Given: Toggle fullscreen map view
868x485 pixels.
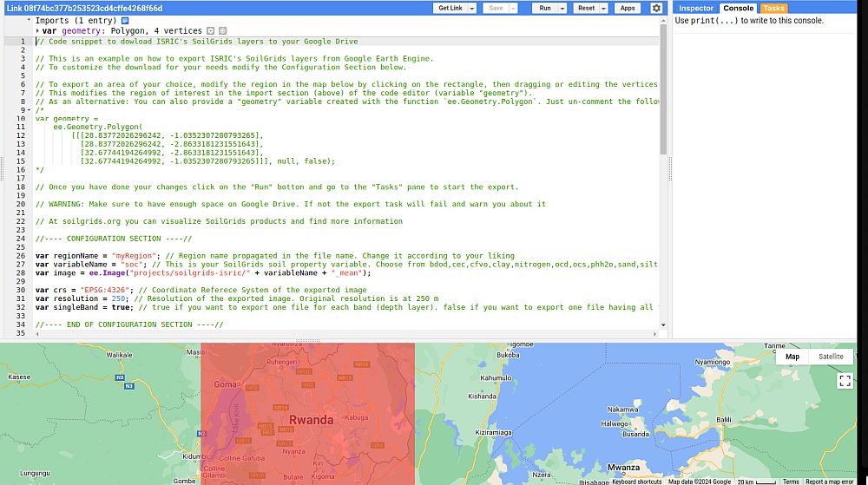Looking at the screenshot, I should [845, 380].
